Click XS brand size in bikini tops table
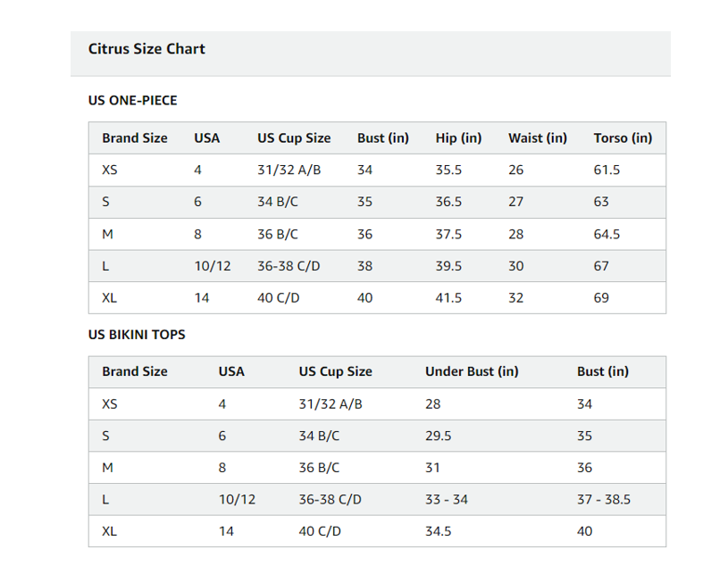 tap(110, 404)
